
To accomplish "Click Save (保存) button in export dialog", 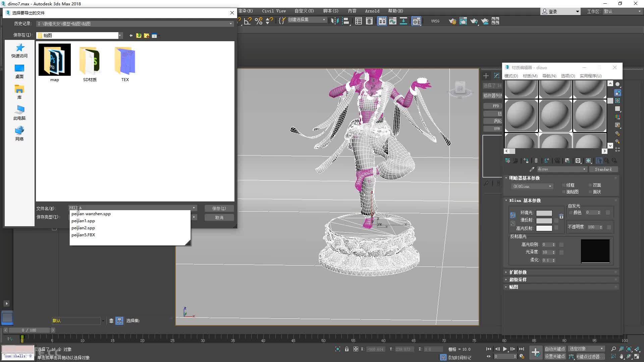I will [x=219, y=208].
